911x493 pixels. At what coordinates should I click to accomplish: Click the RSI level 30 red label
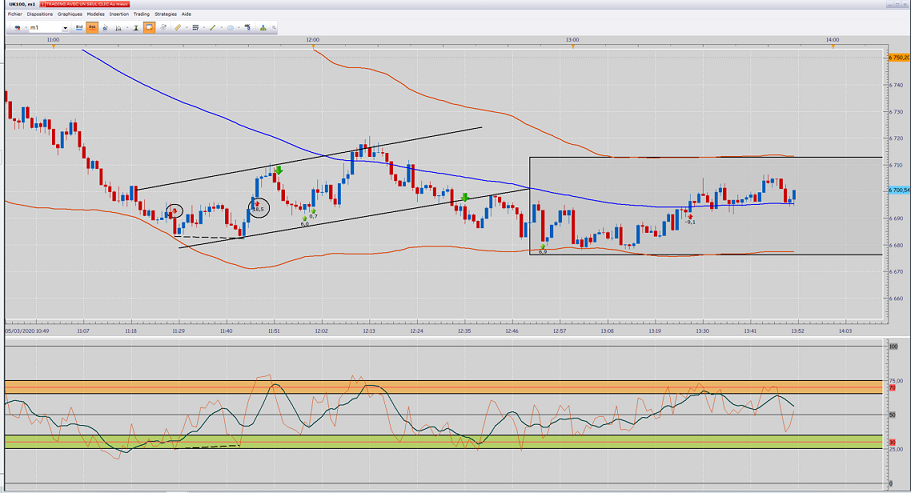click(x=892, y=442)
